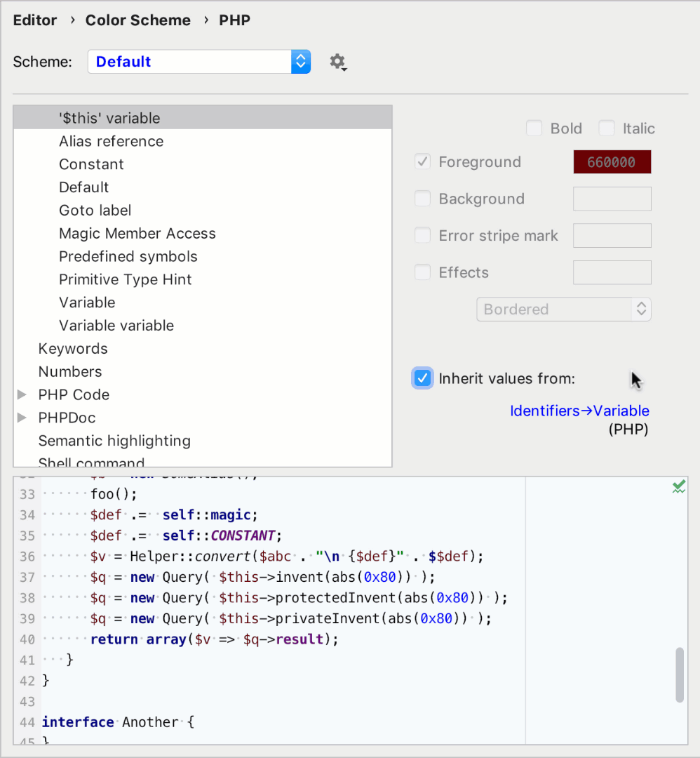Viewport: 700px width, 758px height.
Task: Click the Foreground color swatch 660000
Action: pos(612,161)
